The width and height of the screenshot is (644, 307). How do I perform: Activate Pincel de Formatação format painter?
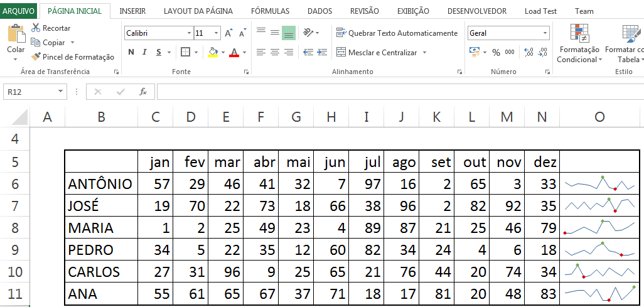[x=73, y=57]
